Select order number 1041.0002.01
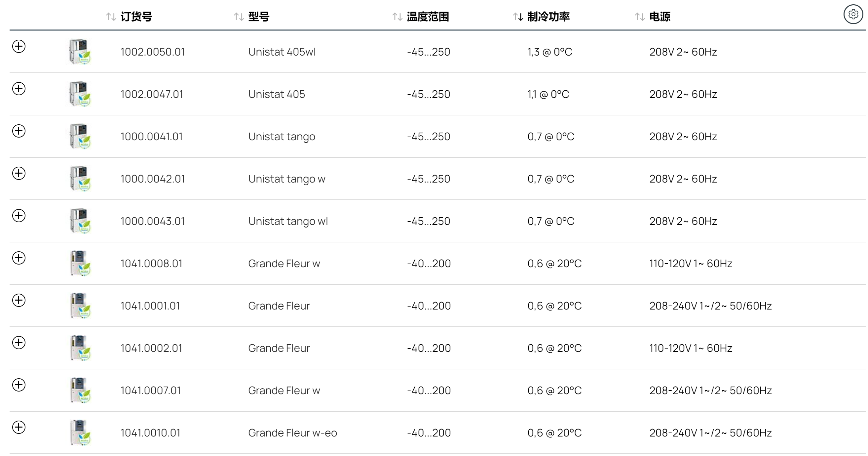This screenshot has width=868, height=456. click(151, 348)
